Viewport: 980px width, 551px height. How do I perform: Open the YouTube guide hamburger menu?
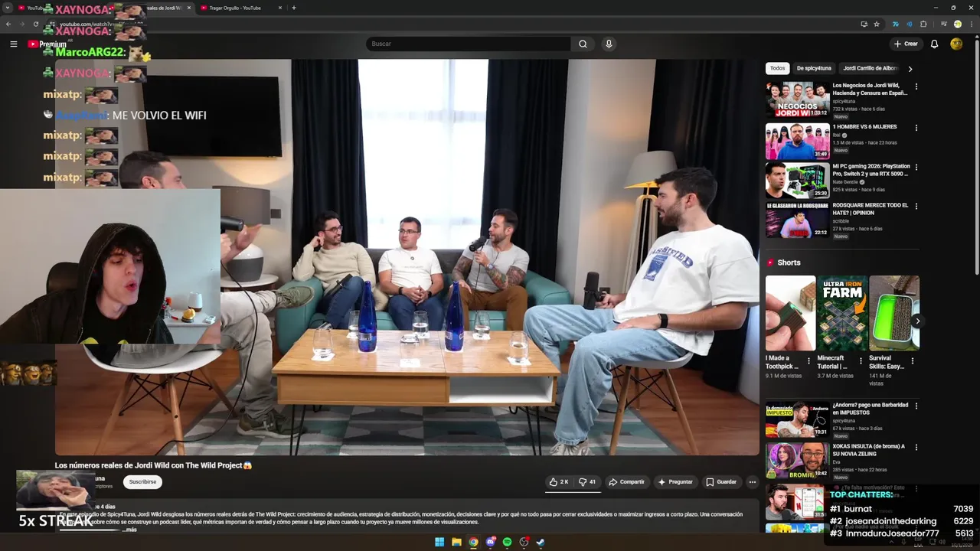[x=13, y=44]
